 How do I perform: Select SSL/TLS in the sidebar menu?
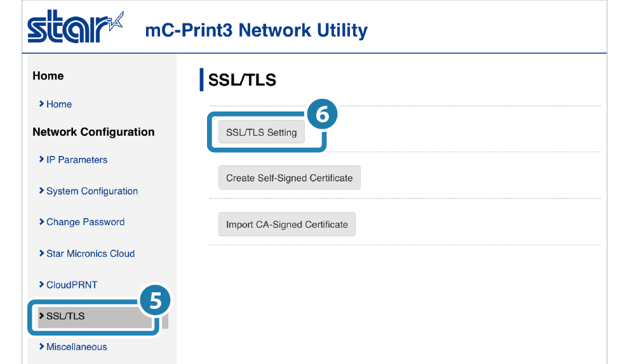click(x=65, y=316)
